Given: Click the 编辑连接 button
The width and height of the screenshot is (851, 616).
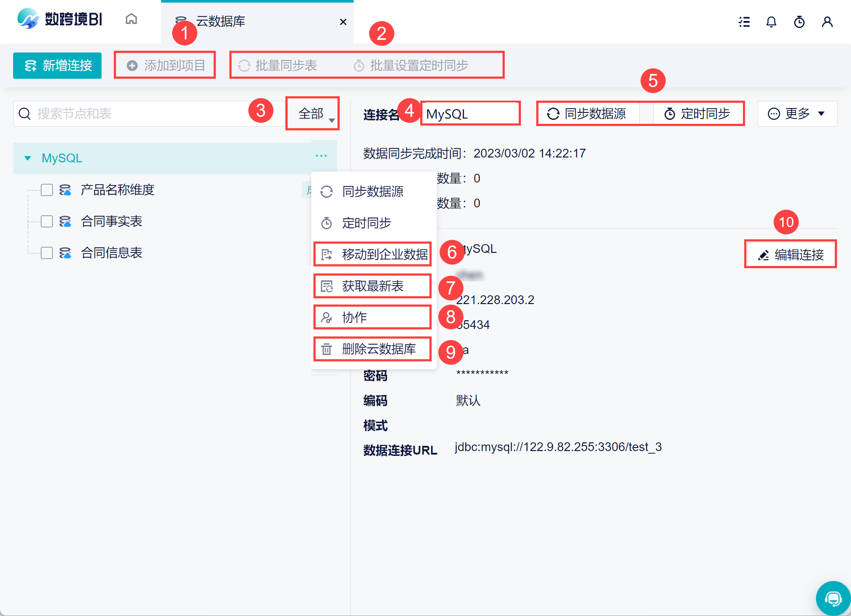Looking at the screenshot, I should coord(791,254).
